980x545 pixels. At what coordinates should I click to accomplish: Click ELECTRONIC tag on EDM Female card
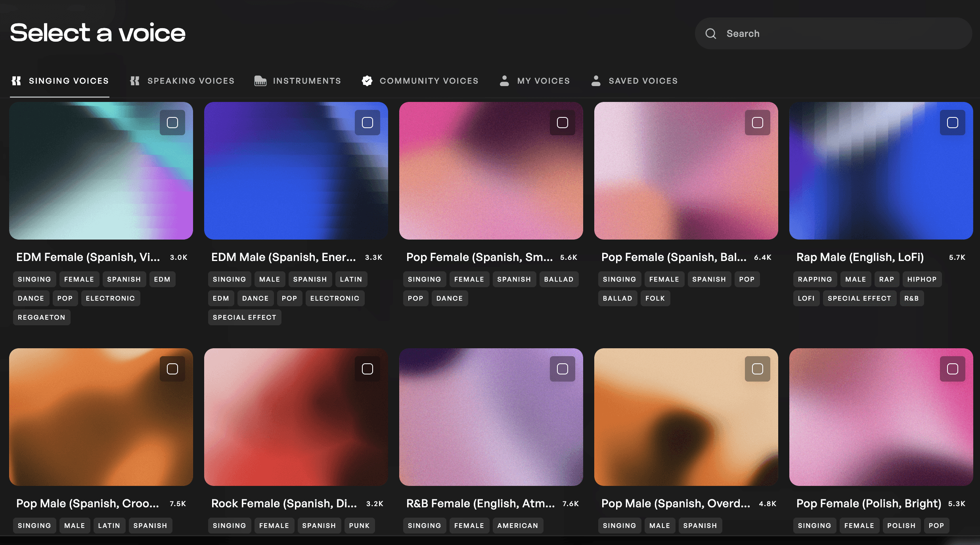click(x=111, y=298)
